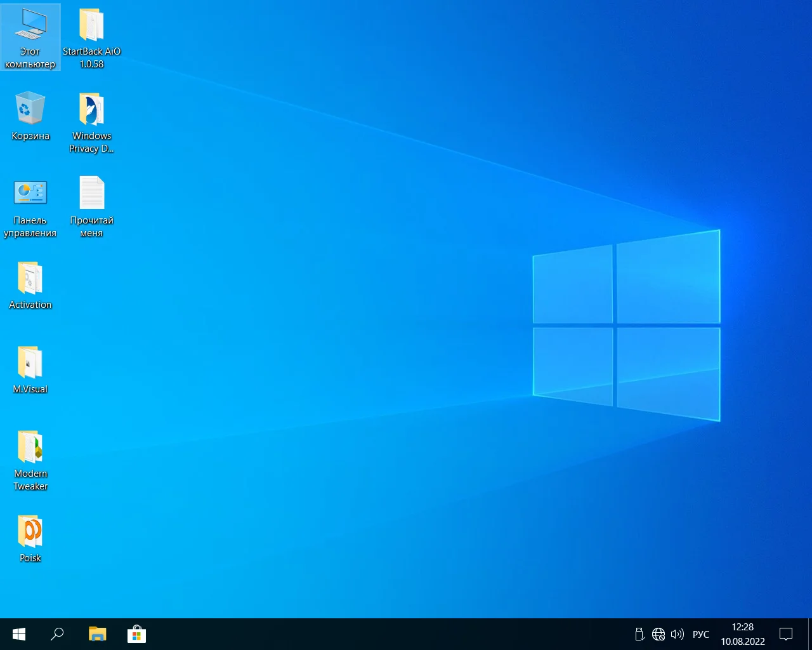Switch input language via РУС indicator
This screenshot has width=812, height=650.
[701, 634]
